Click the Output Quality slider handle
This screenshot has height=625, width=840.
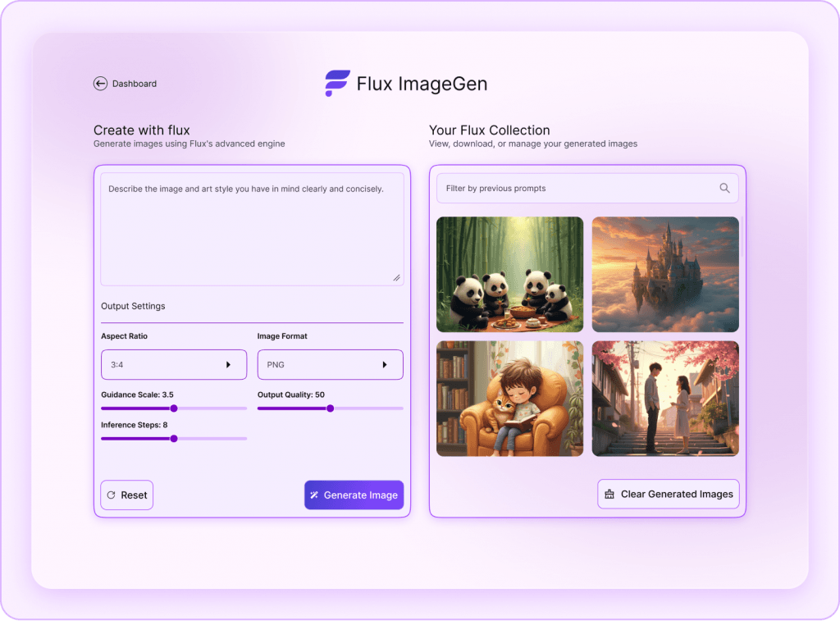point(330,408)
